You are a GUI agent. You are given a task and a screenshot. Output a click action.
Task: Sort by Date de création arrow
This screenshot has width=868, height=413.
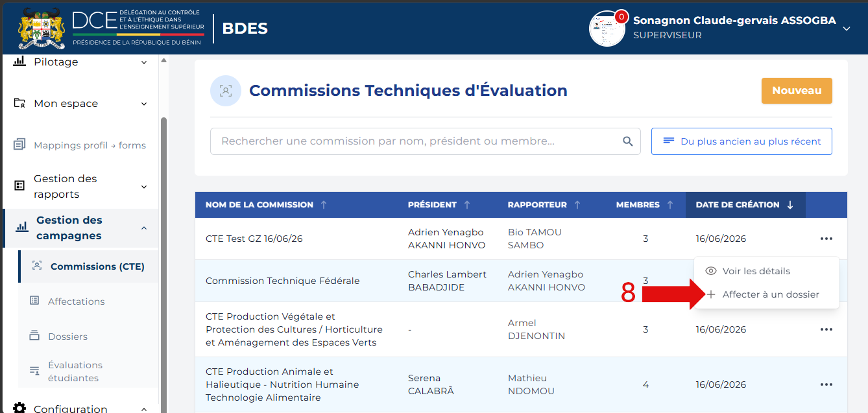click(x=790, y=205)
